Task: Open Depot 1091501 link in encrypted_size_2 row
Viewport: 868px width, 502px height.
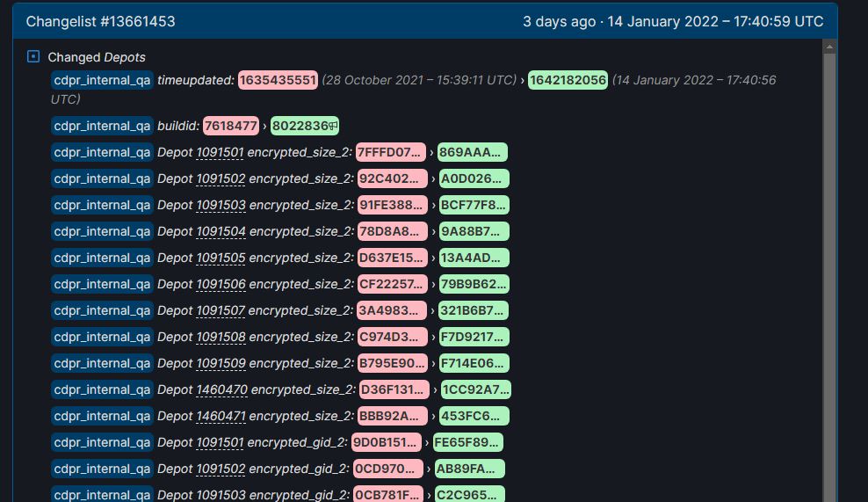Action: 220,152
